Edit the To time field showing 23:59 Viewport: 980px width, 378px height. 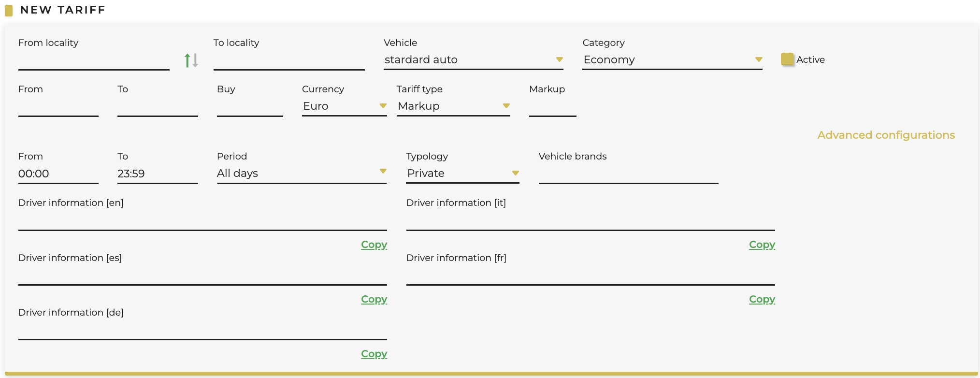tap(158, 174)
